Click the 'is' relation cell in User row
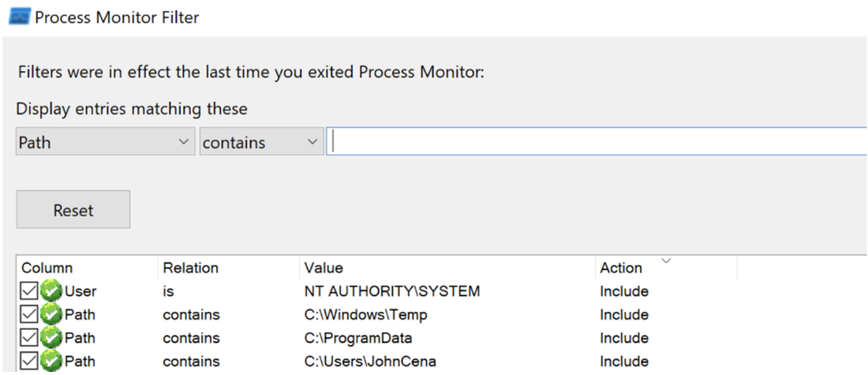This screenshot has width=868, height=375. pos(168,291)
